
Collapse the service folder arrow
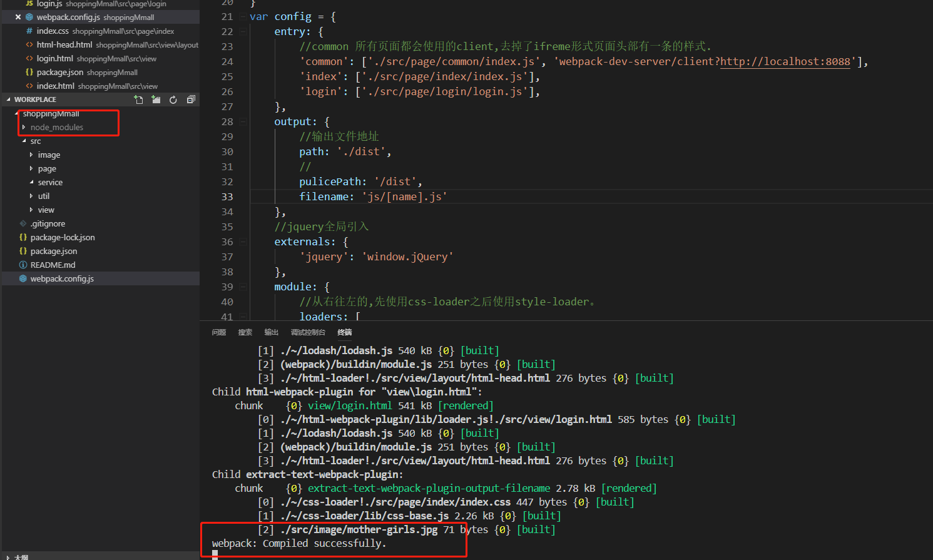31,182
